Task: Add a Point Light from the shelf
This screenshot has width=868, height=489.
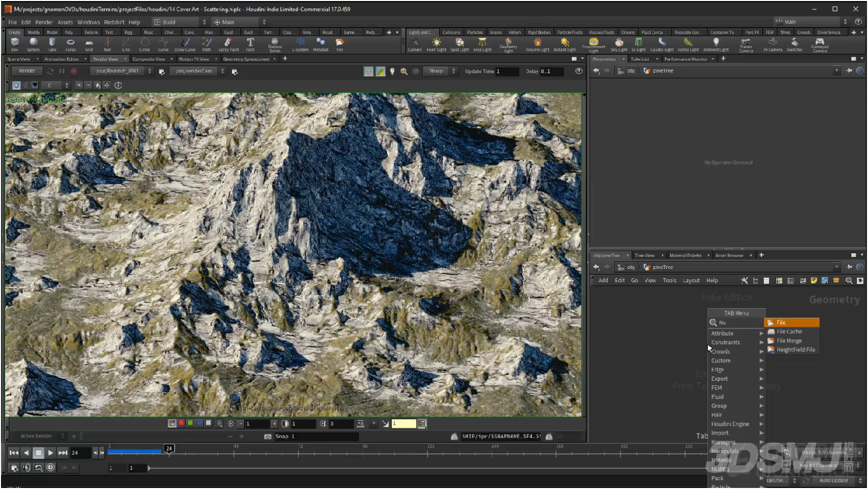Action: click(436, 45)
